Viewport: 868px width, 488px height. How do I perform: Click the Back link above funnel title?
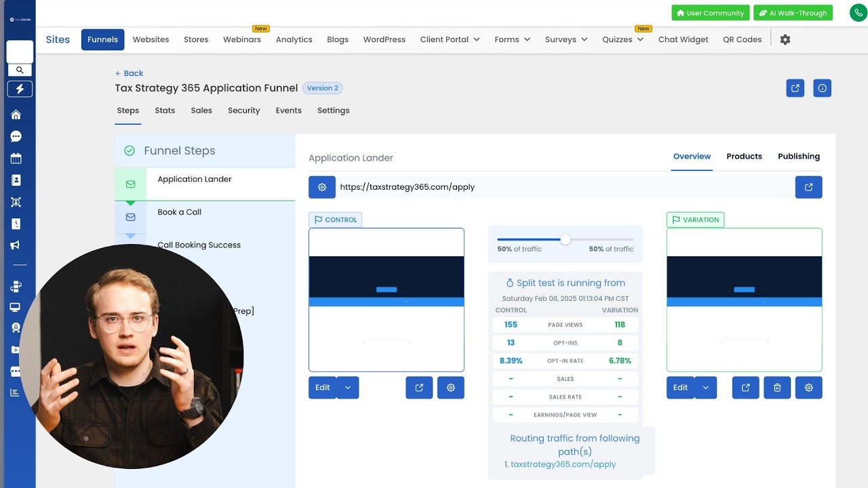click(129, 73)
